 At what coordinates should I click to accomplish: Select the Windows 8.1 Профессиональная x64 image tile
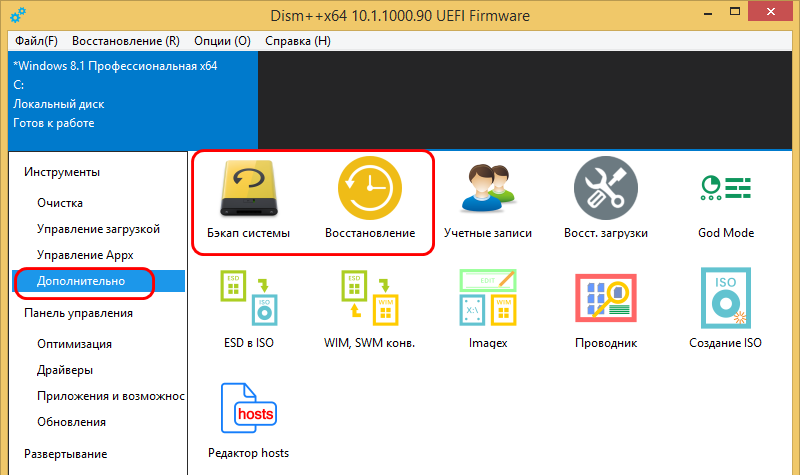coord(133,99)
